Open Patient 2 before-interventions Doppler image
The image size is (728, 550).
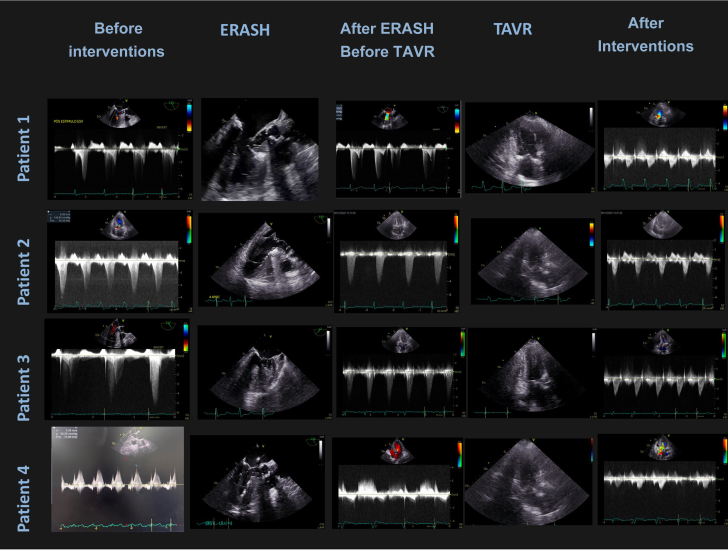click(x=120, y=261)
